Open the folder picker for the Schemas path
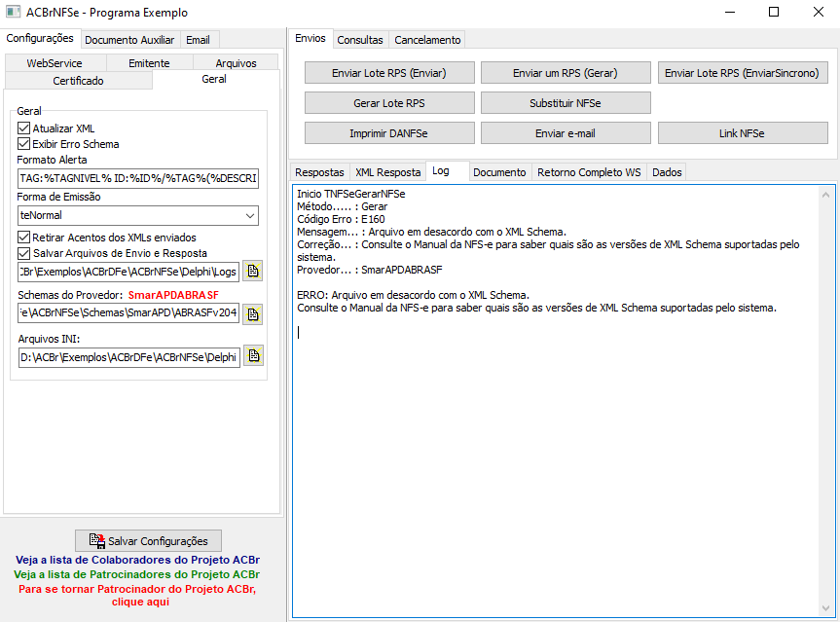The height and width of the screenshot is (622, 840). (253, 314)
